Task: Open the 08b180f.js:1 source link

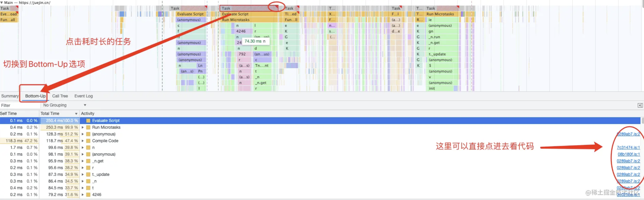Action: (629, 154)
